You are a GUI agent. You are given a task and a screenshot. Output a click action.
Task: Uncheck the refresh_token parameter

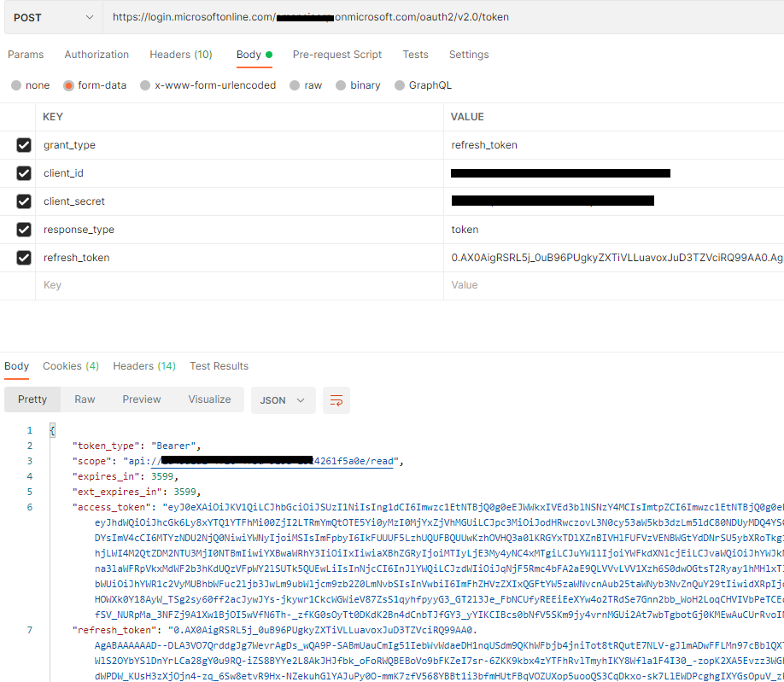coord(22,257)
